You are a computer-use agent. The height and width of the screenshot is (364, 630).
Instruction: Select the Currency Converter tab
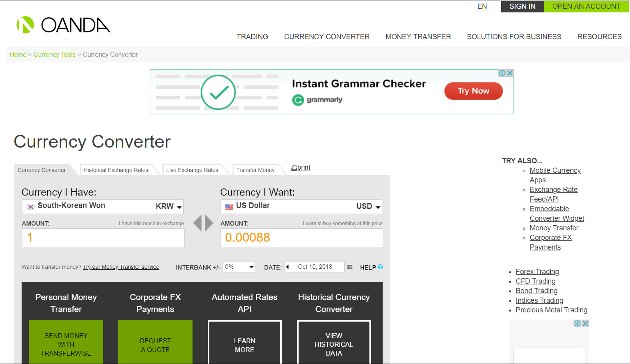point(42,170)
